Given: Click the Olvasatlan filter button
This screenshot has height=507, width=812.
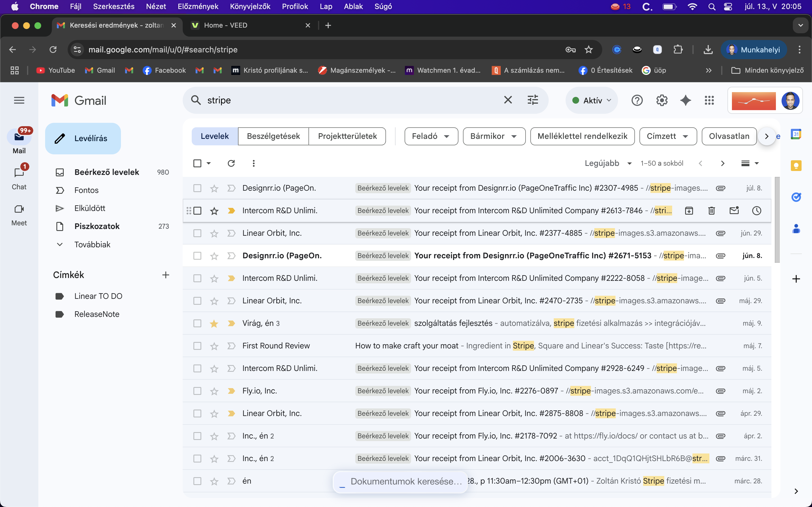Looking at the screenshot, I should (729, 136).
